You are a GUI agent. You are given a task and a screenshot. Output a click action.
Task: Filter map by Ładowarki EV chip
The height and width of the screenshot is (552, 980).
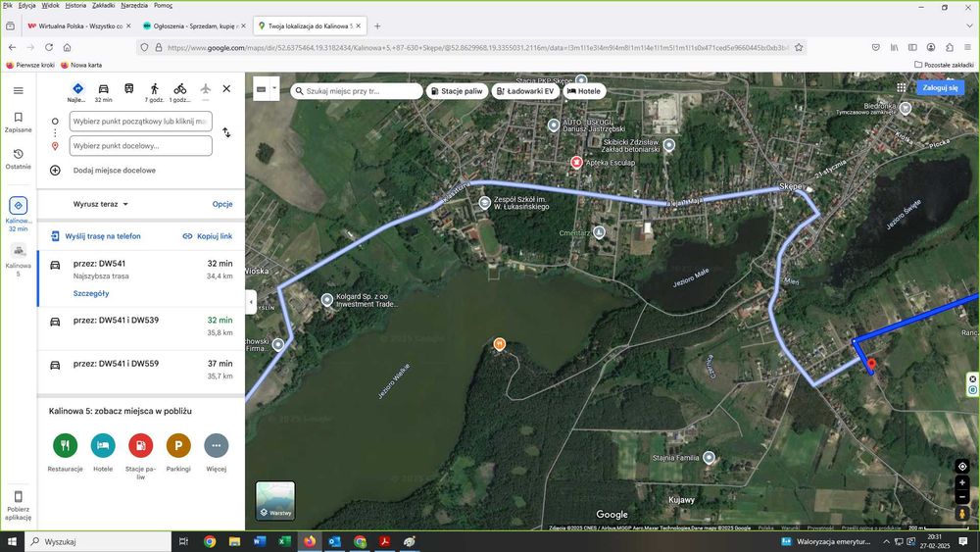(x=524, y=90)
